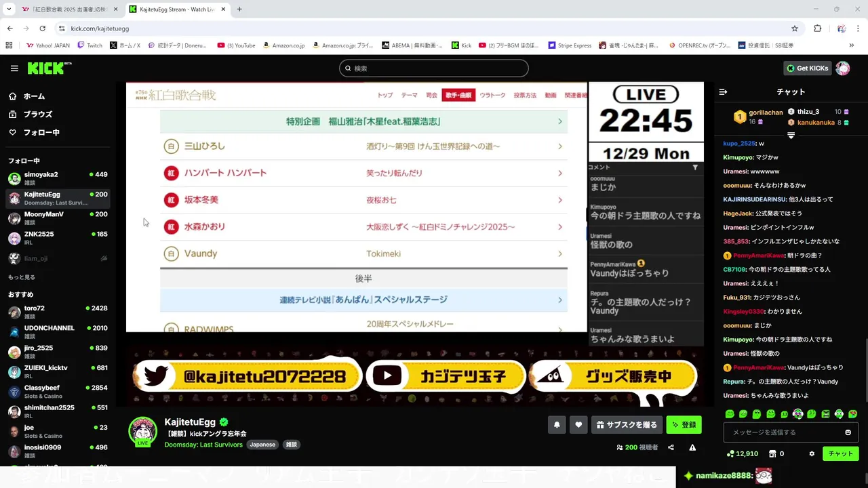Open chat settings gear icon
Image resolution: width=868 pixels, height=488 pixels.
pos(812,454)
